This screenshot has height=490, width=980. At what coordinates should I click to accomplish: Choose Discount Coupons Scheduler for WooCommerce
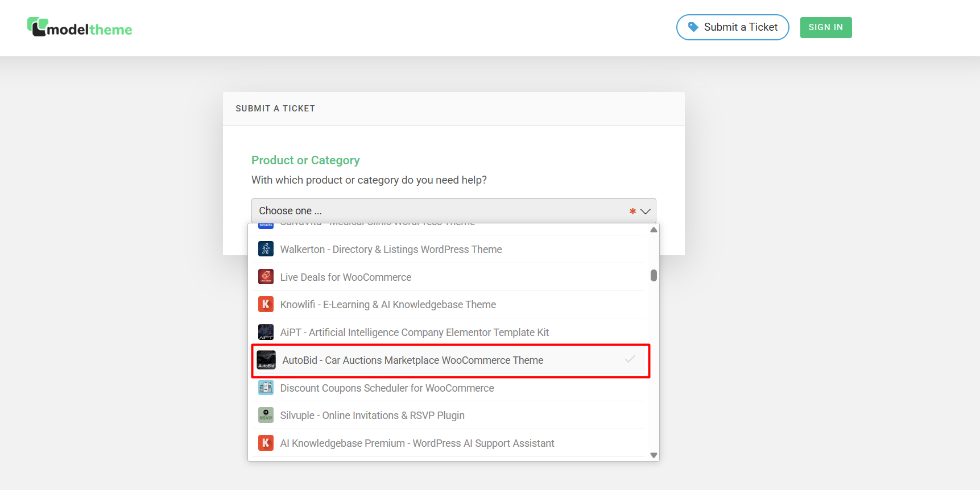449,388
